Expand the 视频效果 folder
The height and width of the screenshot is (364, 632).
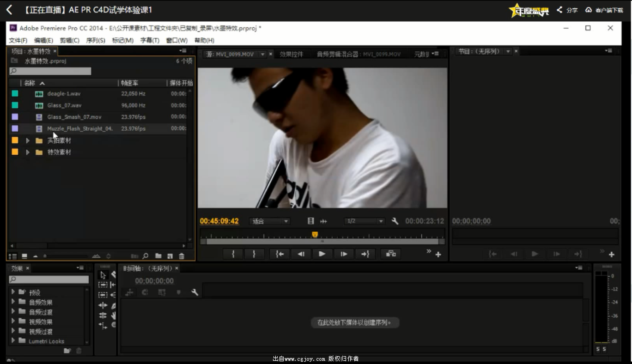pos(13,322)
